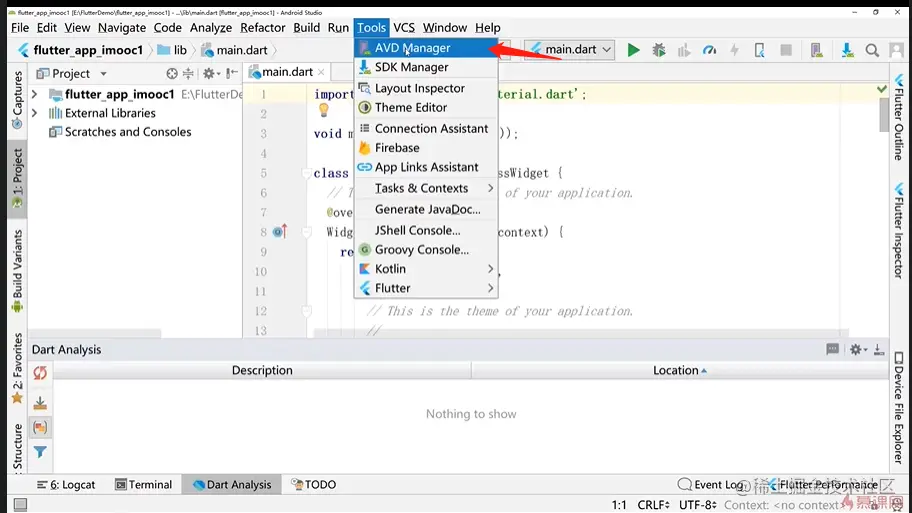Hide Dart Analysis panel icon
912x513 pixels.
[879, 350]
